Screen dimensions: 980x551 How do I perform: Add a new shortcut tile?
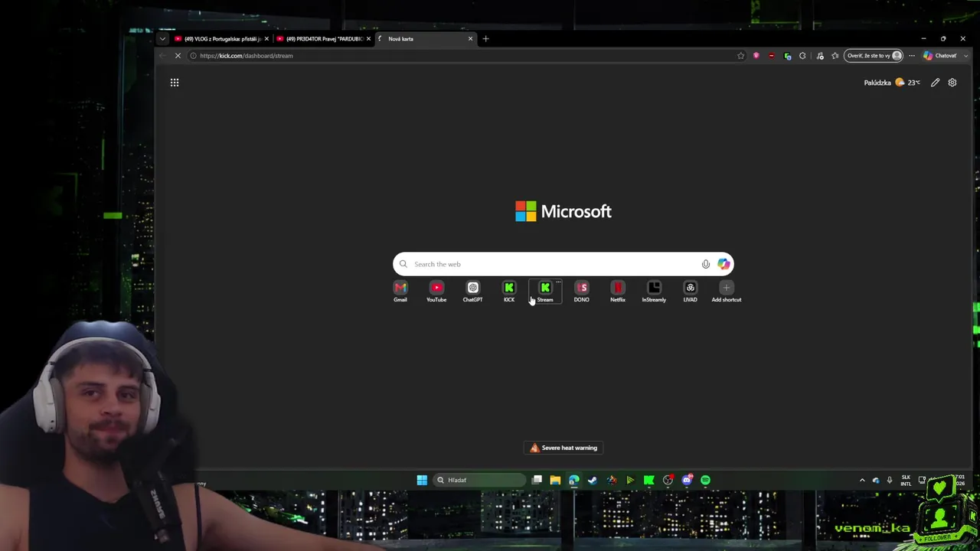pos(727,292)
